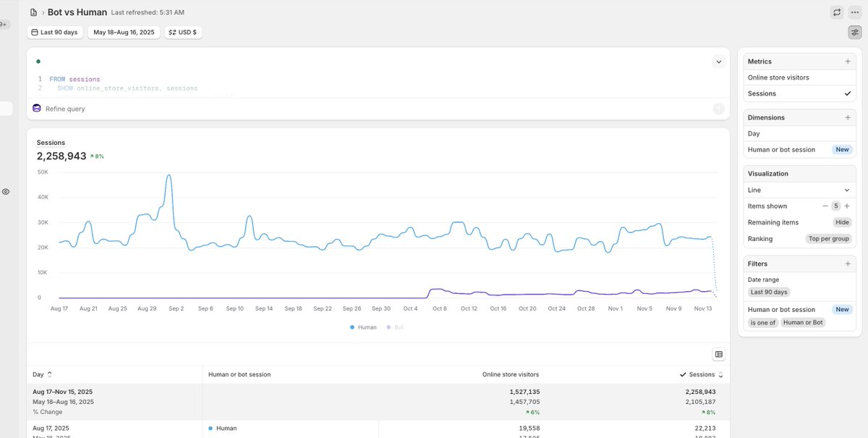This screenshot has width=868, height=438.
Task: Submit the refine query arrow button
Action: click(x=718, y=109)
